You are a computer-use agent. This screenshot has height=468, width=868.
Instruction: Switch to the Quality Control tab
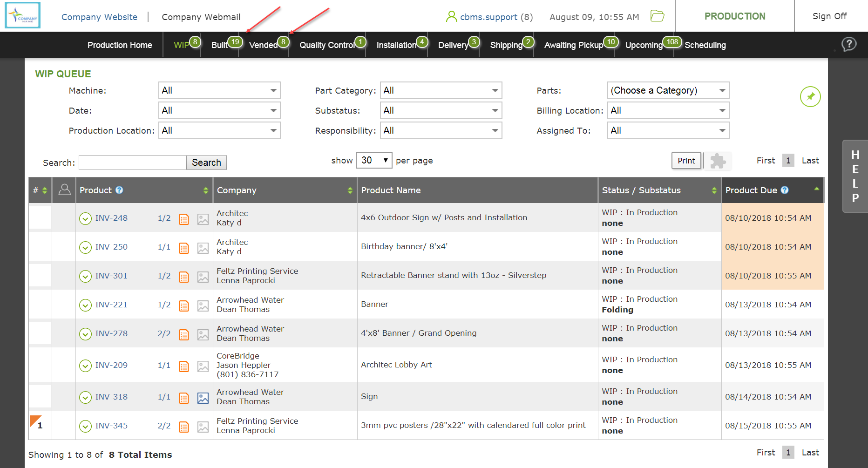tap(327, 45)
